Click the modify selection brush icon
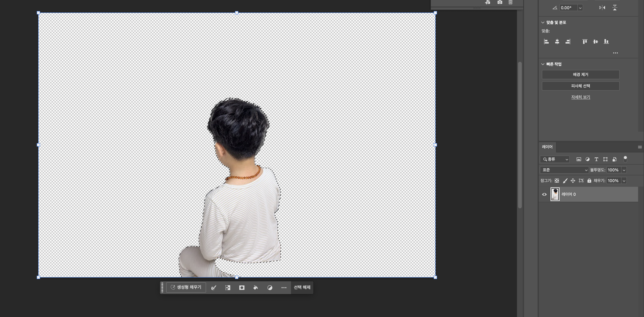 213,287
